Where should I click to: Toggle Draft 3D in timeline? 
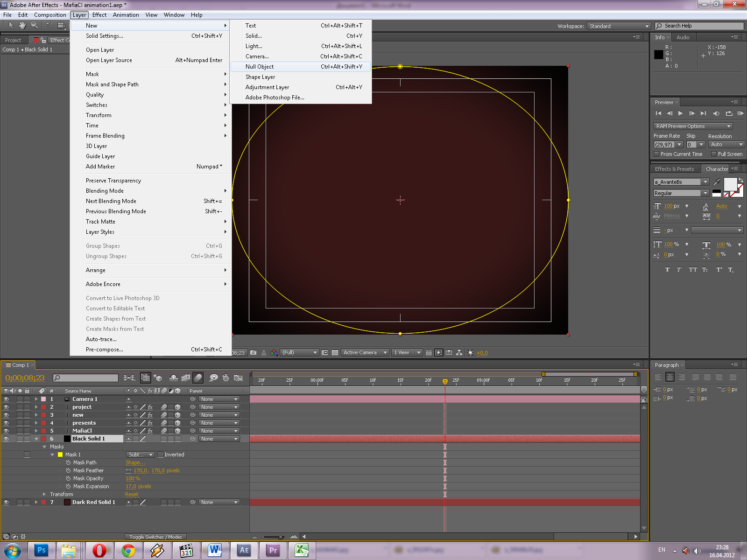click(x=158, y=378)
